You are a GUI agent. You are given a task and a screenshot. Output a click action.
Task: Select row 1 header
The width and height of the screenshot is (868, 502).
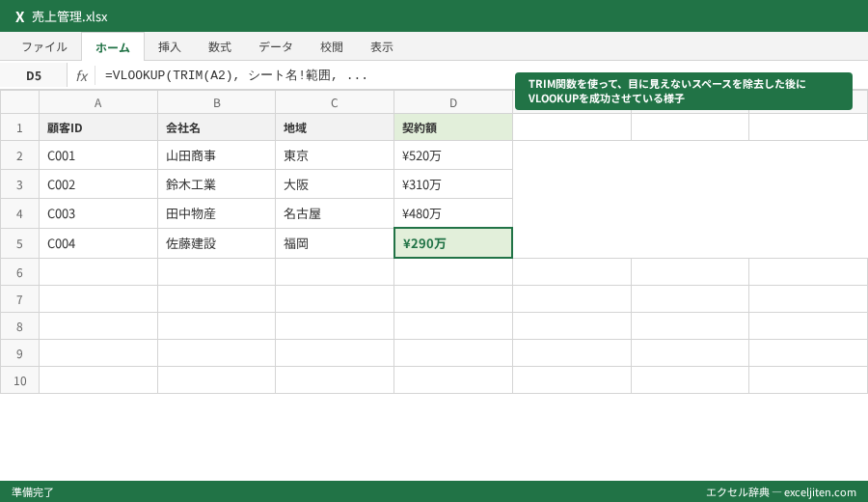coord(19,128)
